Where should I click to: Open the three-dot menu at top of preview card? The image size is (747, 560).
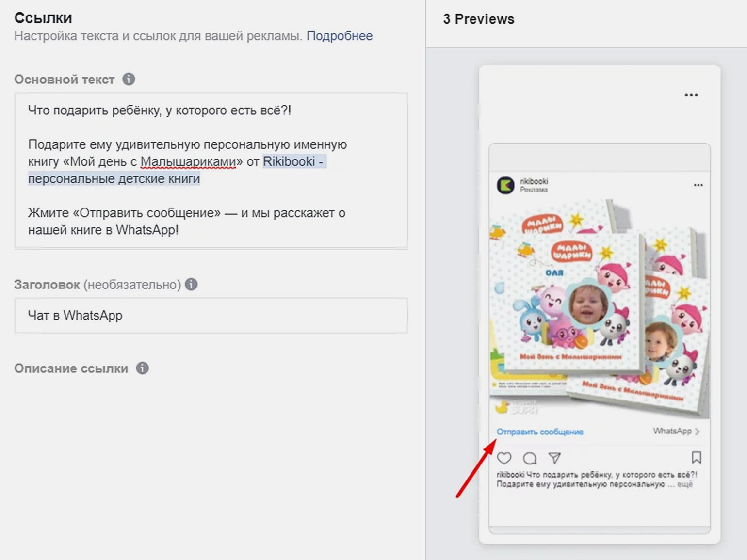(x=691, y=95)
